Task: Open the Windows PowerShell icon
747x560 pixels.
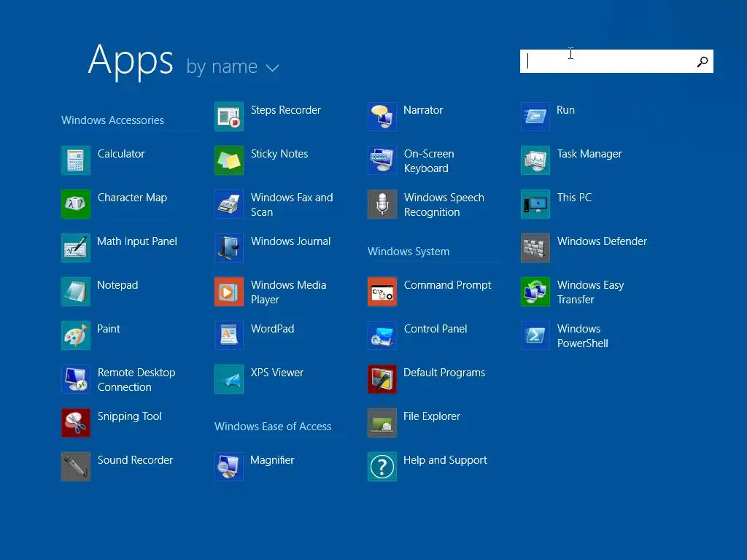Action: tap(535, 335)
